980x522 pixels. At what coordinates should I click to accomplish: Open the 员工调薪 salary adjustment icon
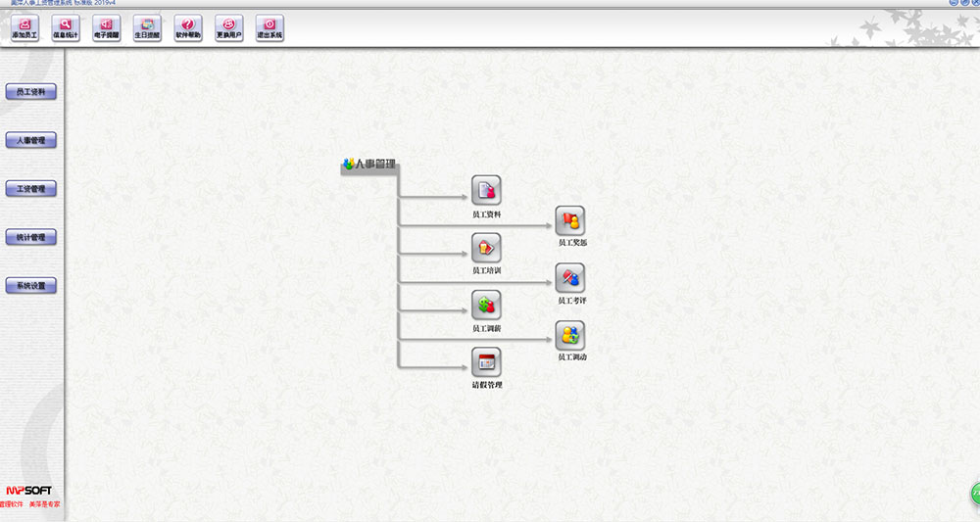(x=486, y=306)
